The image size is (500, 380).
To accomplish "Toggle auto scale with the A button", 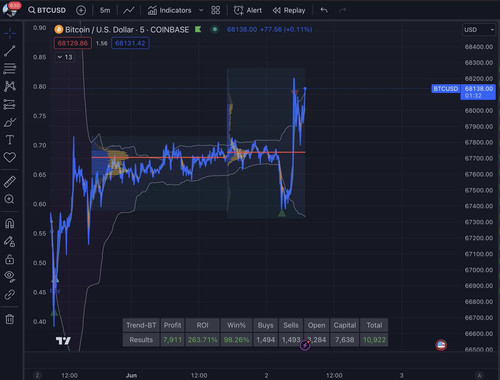I will [479, 375].
